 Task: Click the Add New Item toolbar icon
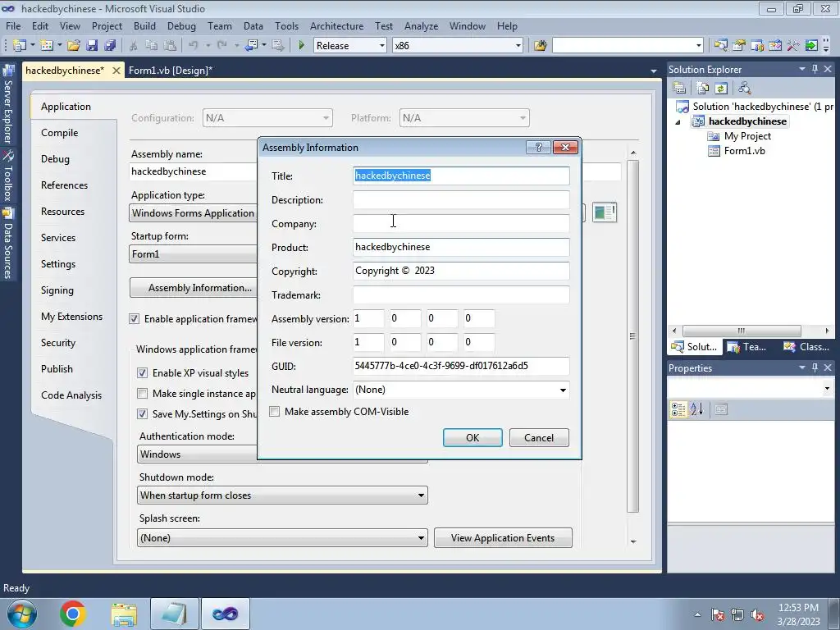pyautogui.click(x=47, y=46)
